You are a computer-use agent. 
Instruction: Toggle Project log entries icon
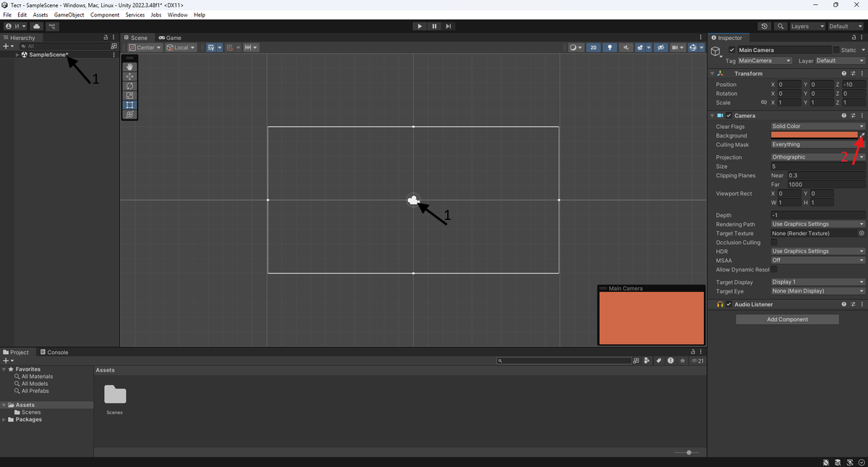pyautogui.click(x=671, y=361)
